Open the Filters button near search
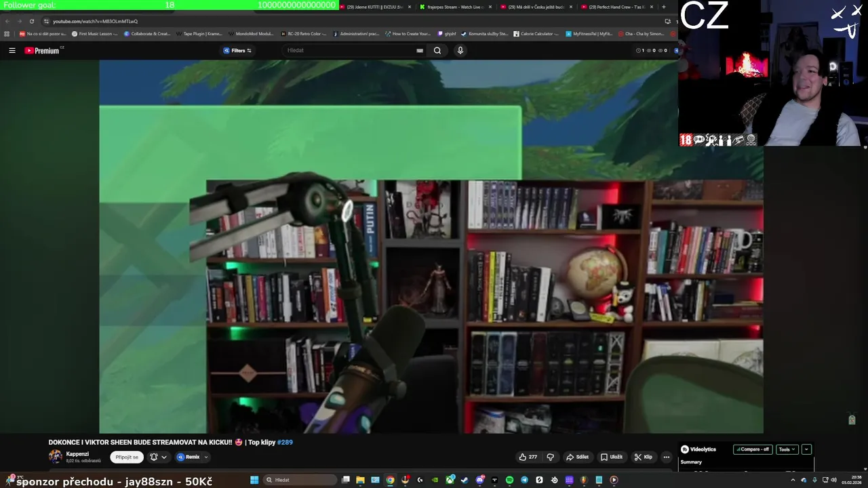 pos(237,50)
